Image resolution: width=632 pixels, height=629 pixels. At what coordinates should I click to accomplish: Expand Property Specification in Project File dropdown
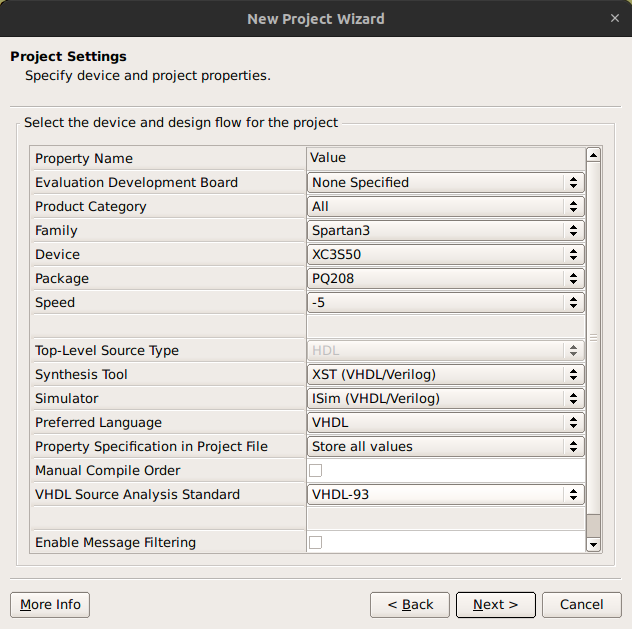pyautogui.click(x=445, y=446)
